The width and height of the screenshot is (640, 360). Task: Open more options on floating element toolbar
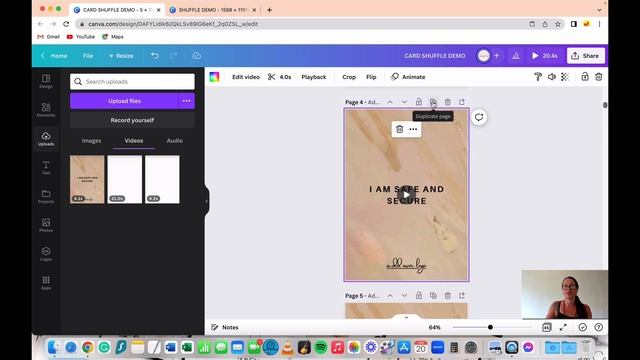[x=413, y=129]
